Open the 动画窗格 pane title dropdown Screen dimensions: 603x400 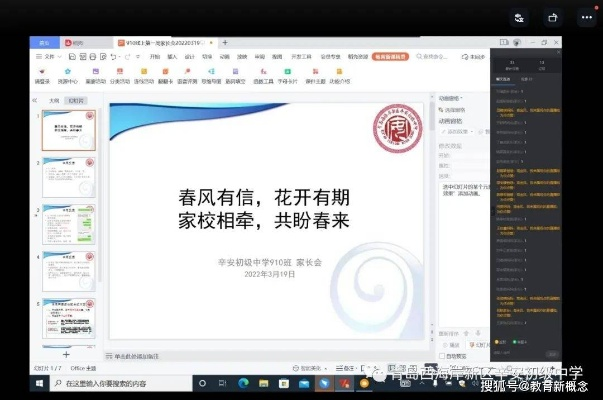[x=454, y=99]
